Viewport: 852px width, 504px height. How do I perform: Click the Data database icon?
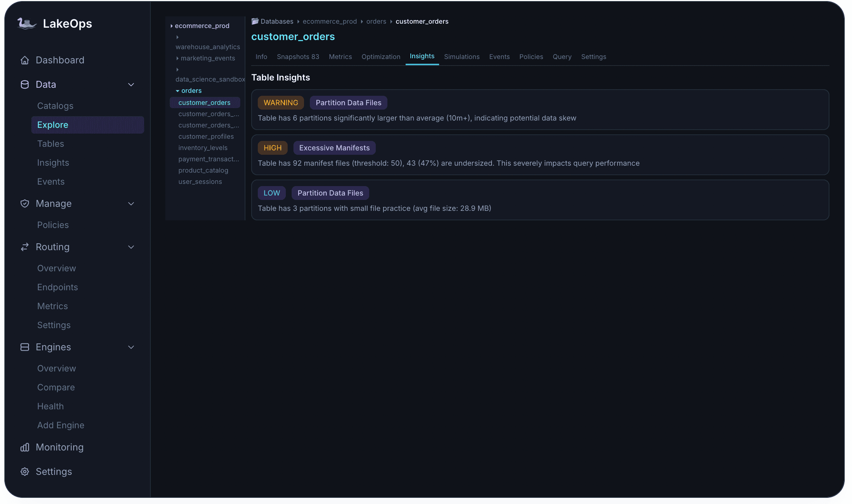[25, 84]
